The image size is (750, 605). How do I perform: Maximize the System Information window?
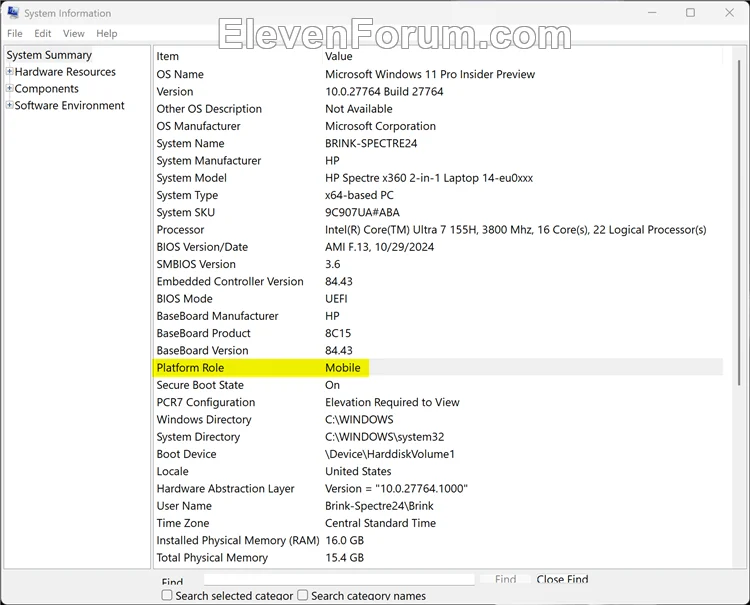coord(690,12)
